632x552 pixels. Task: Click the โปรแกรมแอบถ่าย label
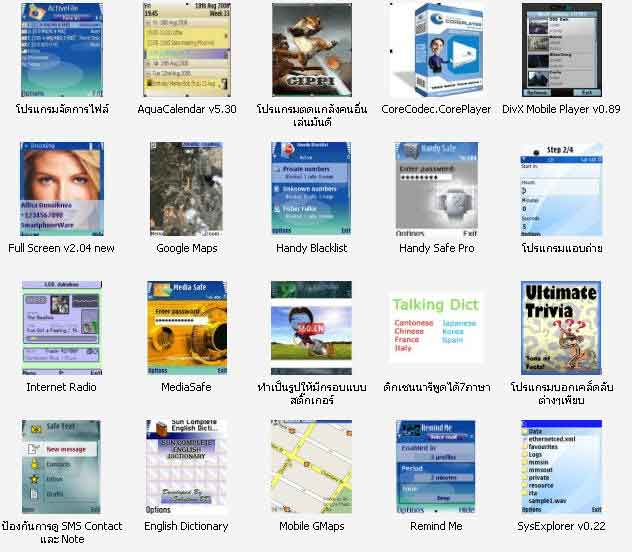pos(562,248)
